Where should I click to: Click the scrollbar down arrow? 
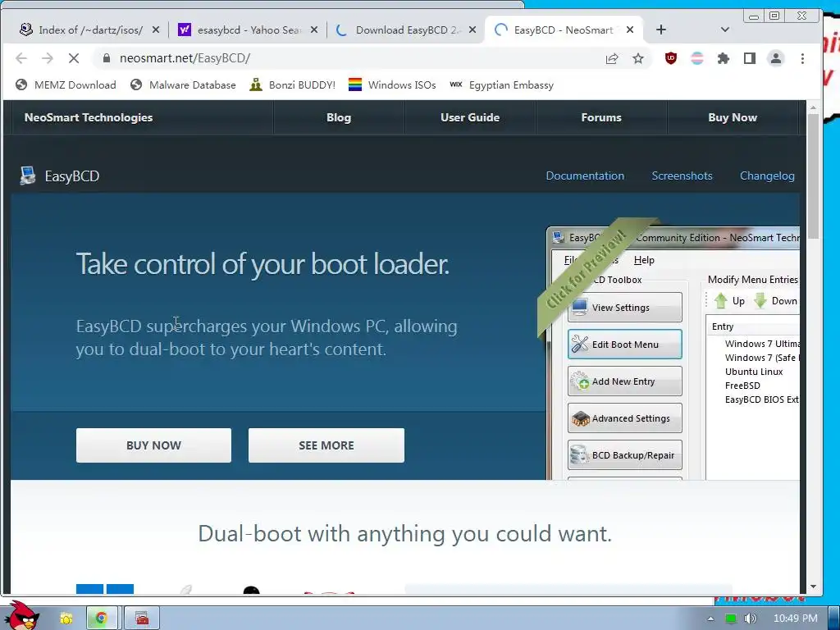[813, 587]
